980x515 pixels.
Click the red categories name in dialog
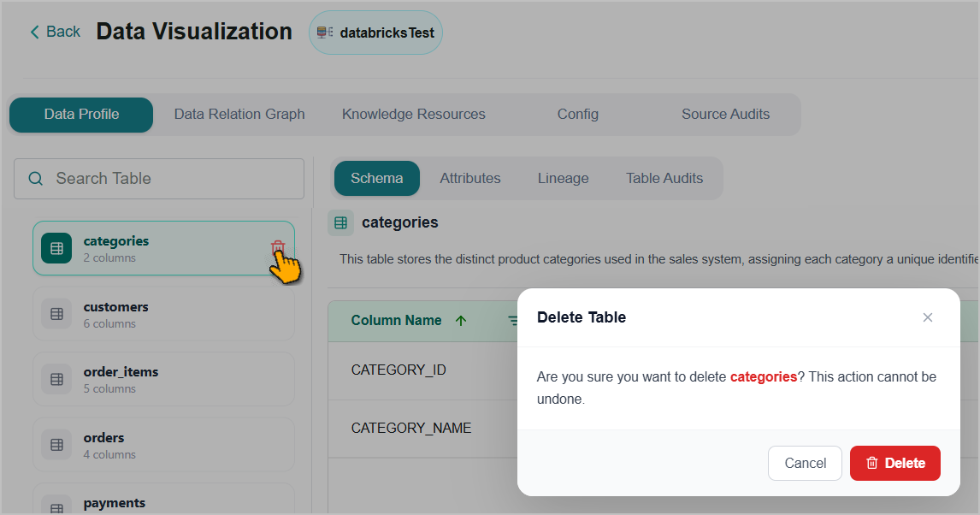(x=763, y=377)
